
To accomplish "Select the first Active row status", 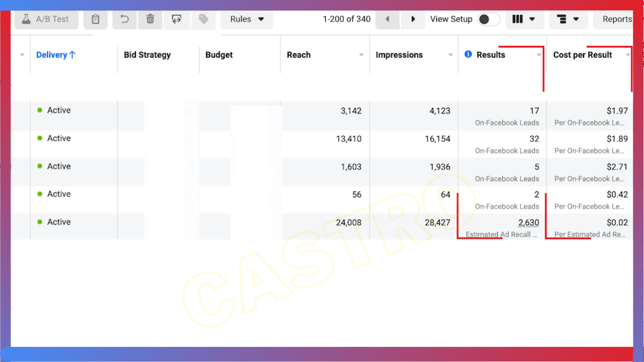I will tap(58, 110).
